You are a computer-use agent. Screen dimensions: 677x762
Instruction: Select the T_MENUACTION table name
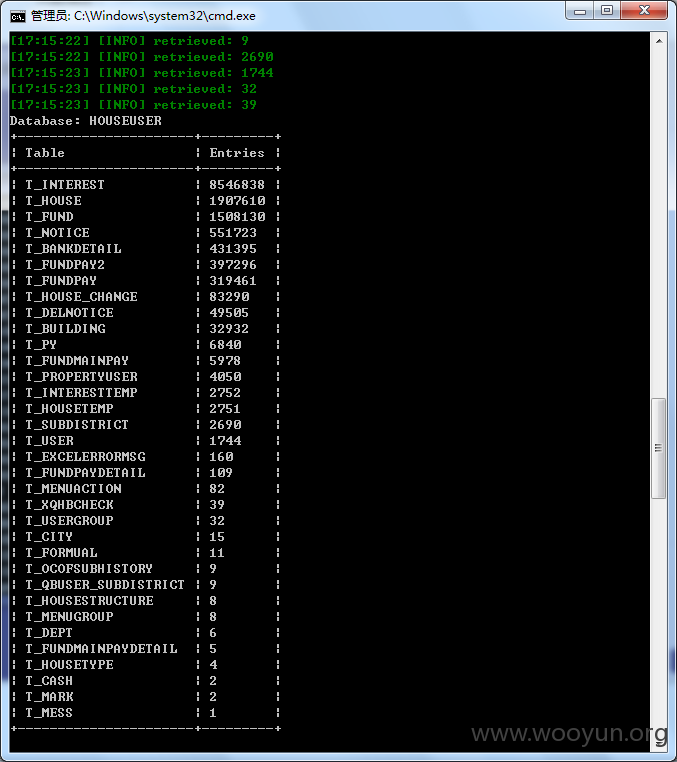point(73,489)
